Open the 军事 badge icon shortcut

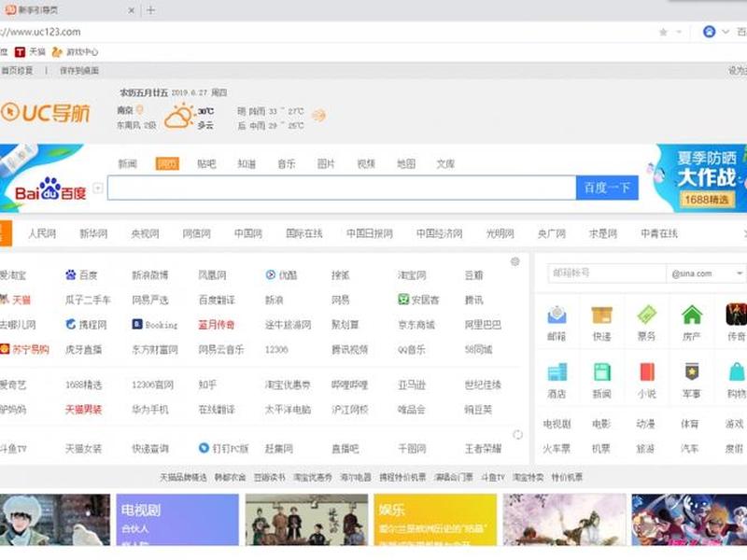pos(692,372)
